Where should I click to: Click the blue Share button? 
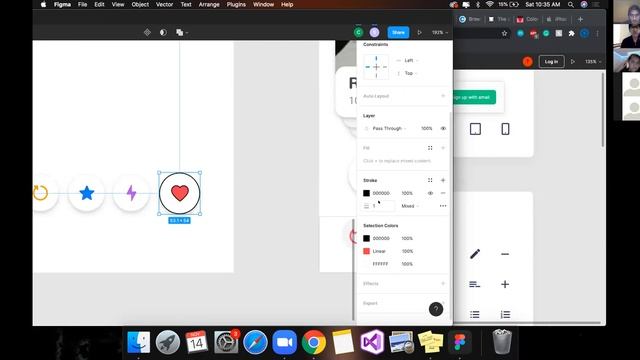coord(398,32)
